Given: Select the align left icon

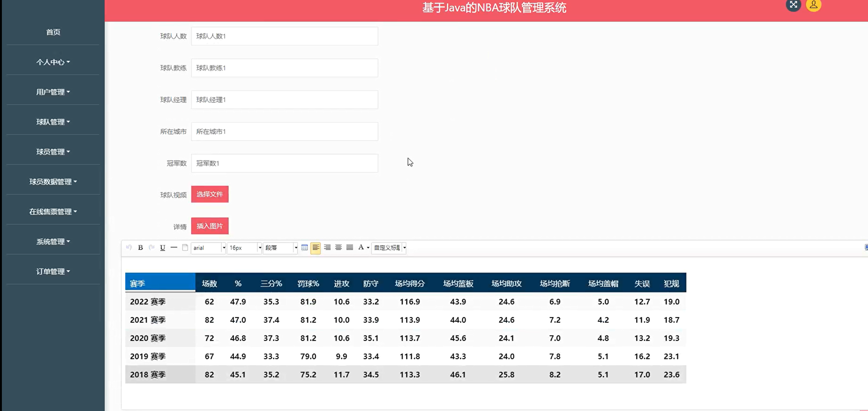Looking at the screenshot, I should (315, 248).
